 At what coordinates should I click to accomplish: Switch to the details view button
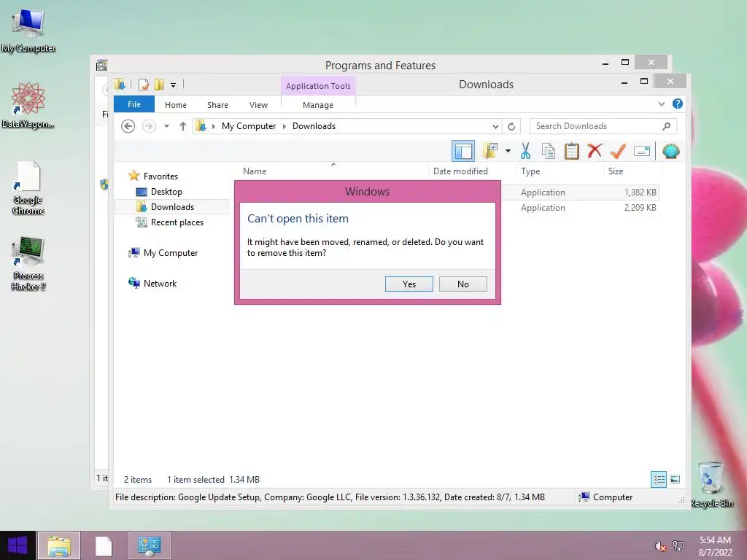click(659, 479)
